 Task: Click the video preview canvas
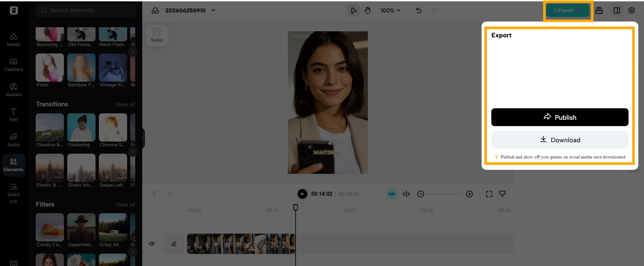(x=328, y=103)
